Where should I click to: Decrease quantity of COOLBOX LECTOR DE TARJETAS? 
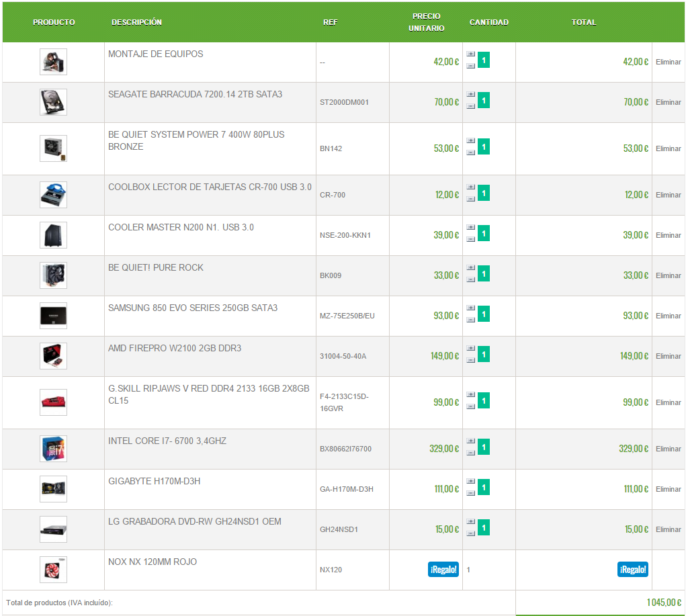point(470,200)
